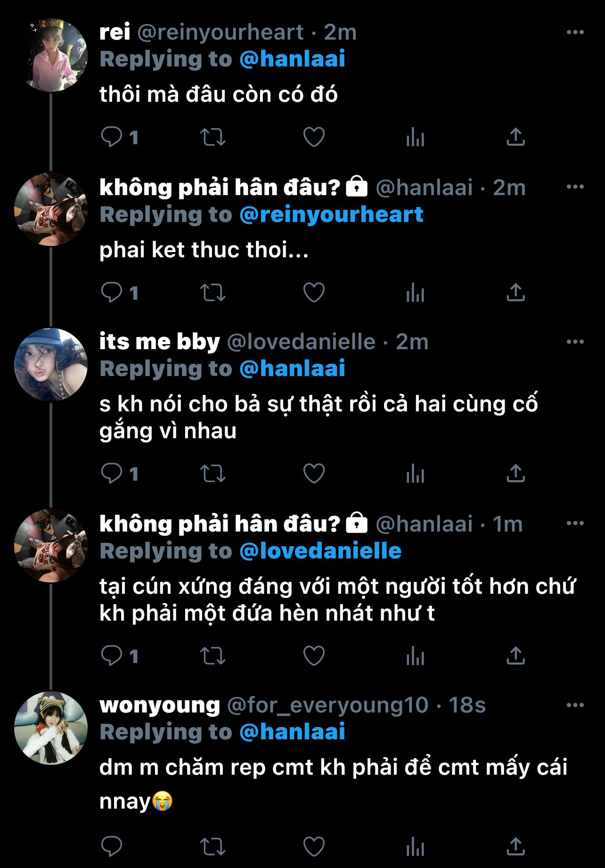
Task: Share wonyoung's tweet
Action: pyautogui.click(x=515, y=846)
